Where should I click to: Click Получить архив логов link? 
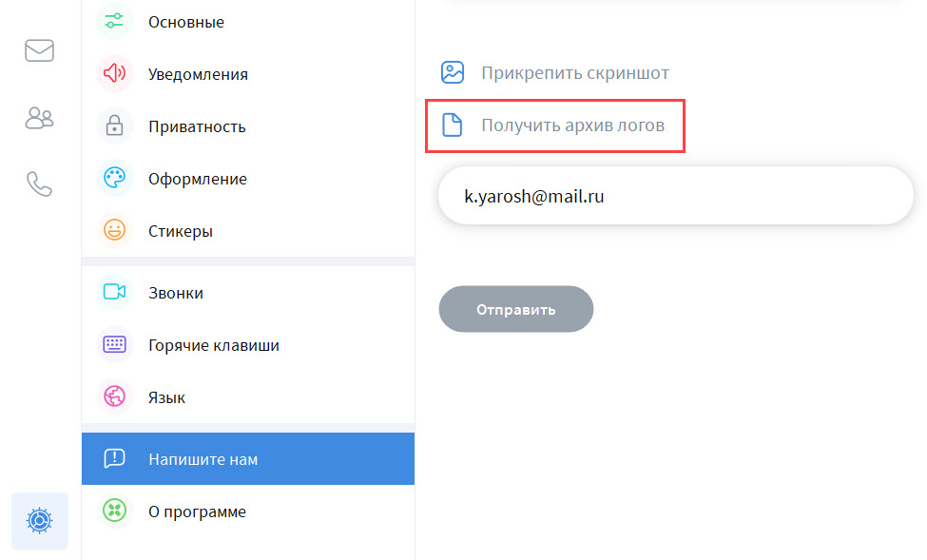tap(571, 126)
